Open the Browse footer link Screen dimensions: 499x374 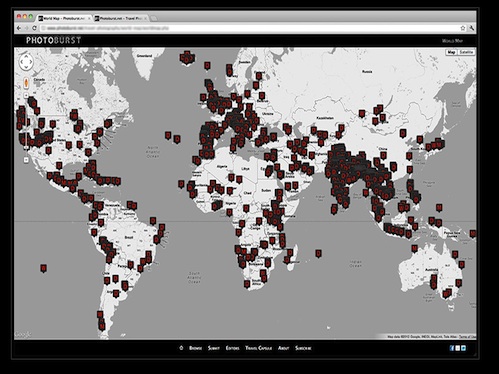coord(196,348)
